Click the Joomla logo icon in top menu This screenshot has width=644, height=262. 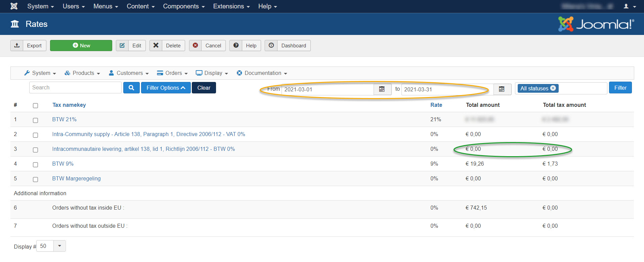[14, 6]
